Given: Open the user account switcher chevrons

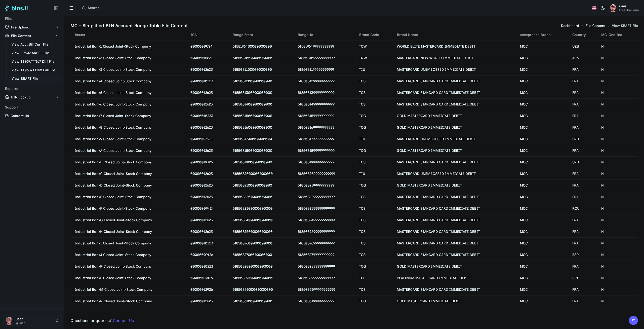Looking at the screenshot, I should [x=57, y=321].
